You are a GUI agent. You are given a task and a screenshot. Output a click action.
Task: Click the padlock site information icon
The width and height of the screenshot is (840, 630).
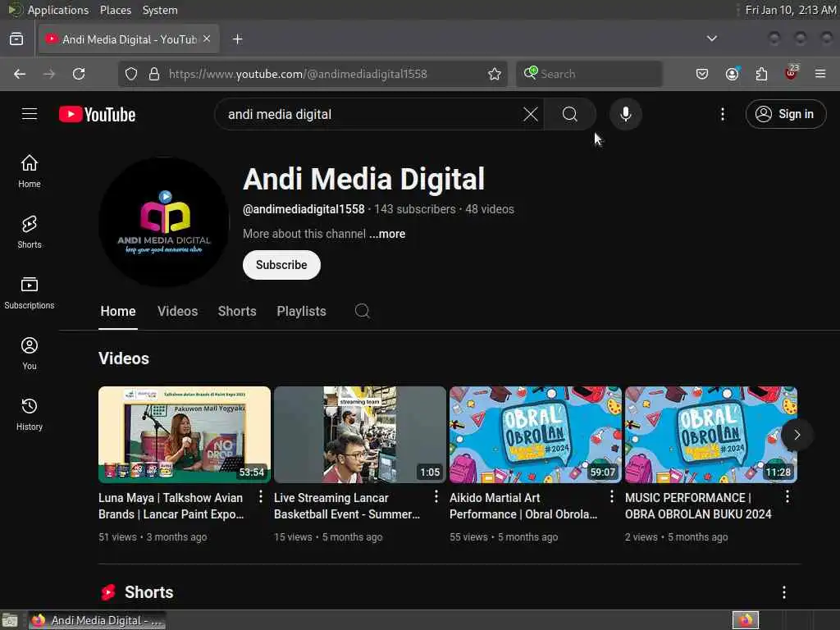pyautogui.click(x=154, y=74)
